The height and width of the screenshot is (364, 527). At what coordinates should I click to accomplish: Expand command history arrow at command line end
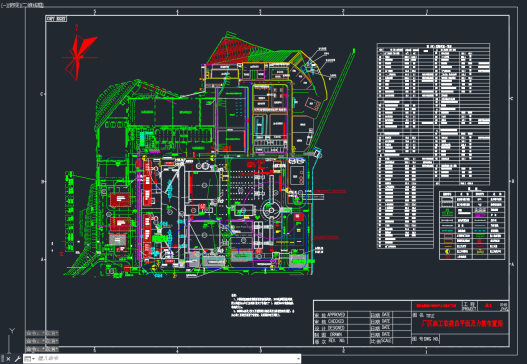tap(298, 359)
